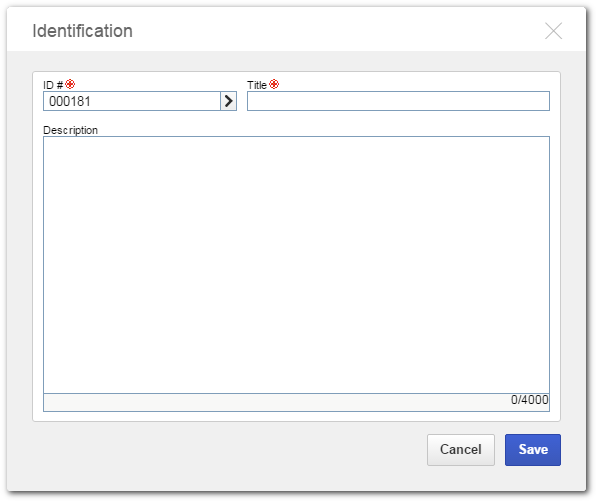
Task: Click the red required marker next to Title
Action: point(274,84)
